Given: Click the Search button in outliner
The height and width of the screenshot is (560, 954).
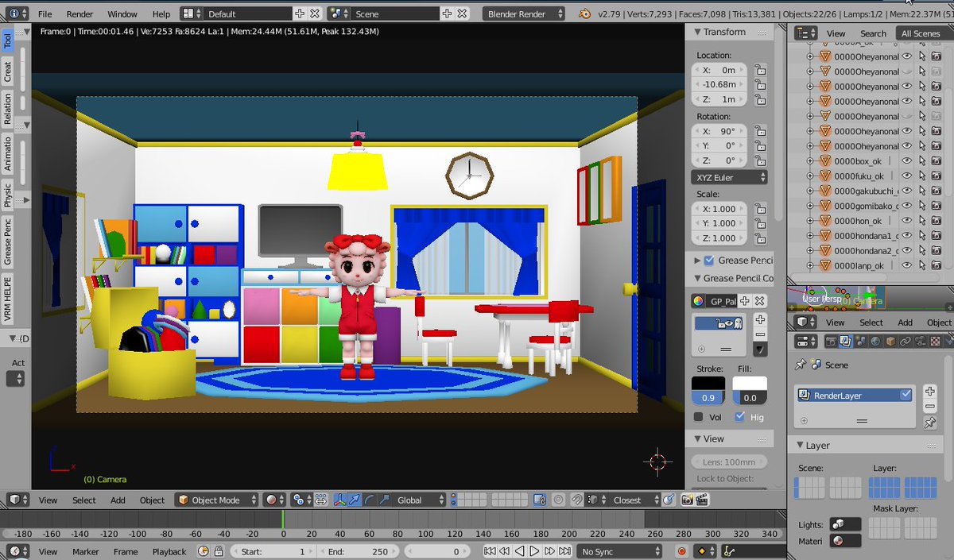Looking at the screenshot, I should click(x=872, y=33).
